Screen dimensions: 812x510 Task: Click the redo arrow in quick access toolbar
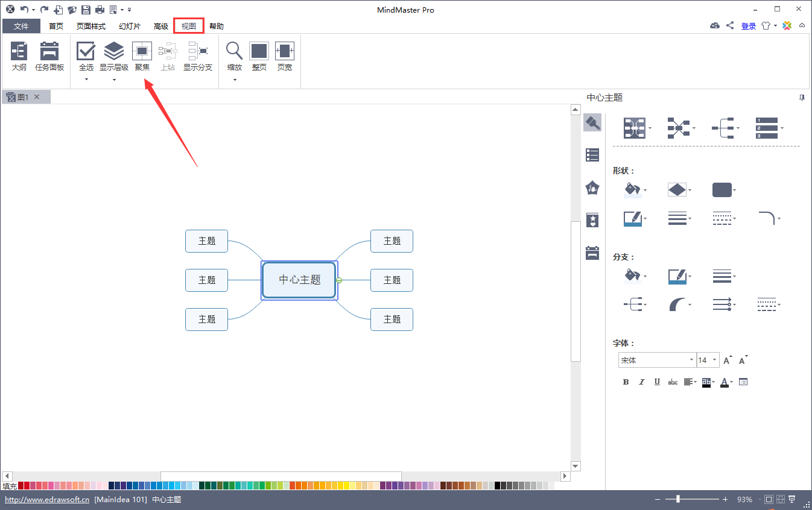(x=44, y=10)
